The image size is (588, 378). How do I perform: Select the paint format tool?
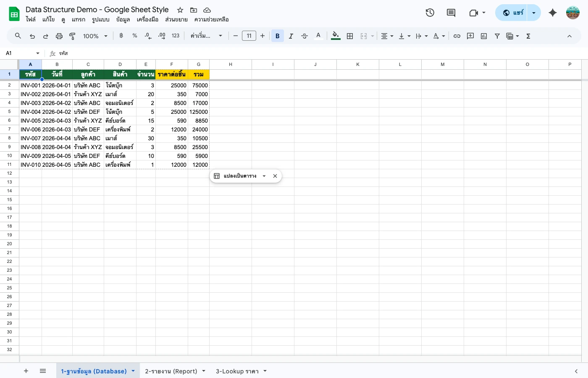coord(72,36)
